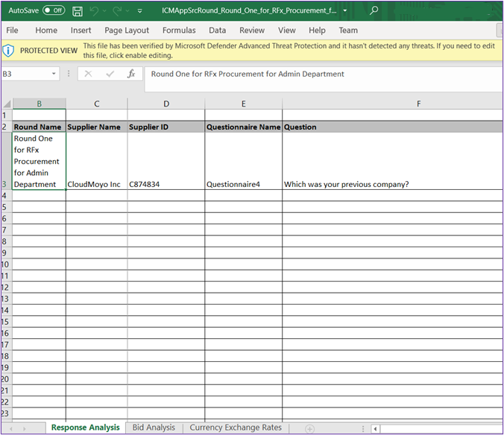
Task: Select row 15 header
Action: 7,322
